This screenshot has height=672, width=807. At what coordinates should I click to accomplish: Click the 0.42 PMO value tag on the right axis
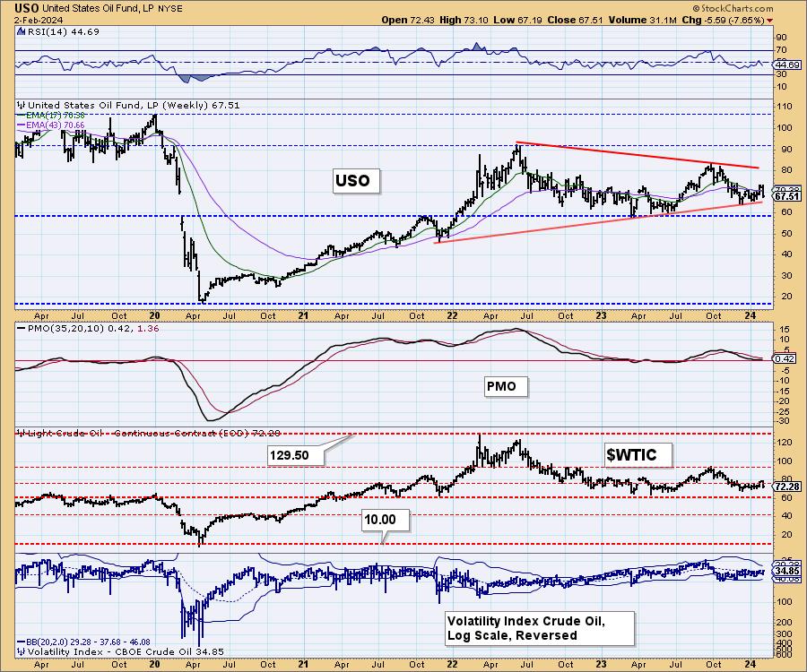point(785,358)
